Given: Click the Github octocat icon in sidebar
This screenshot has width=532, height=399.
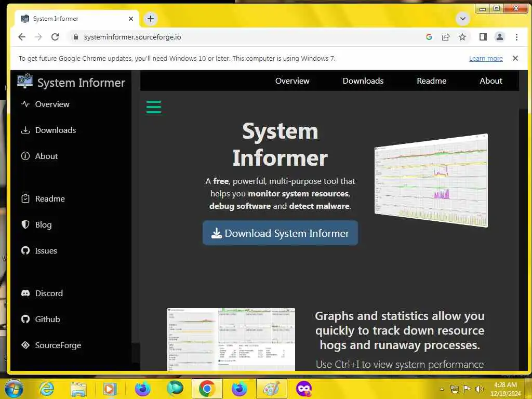Looking at the screenshot, I should (25, 320).
